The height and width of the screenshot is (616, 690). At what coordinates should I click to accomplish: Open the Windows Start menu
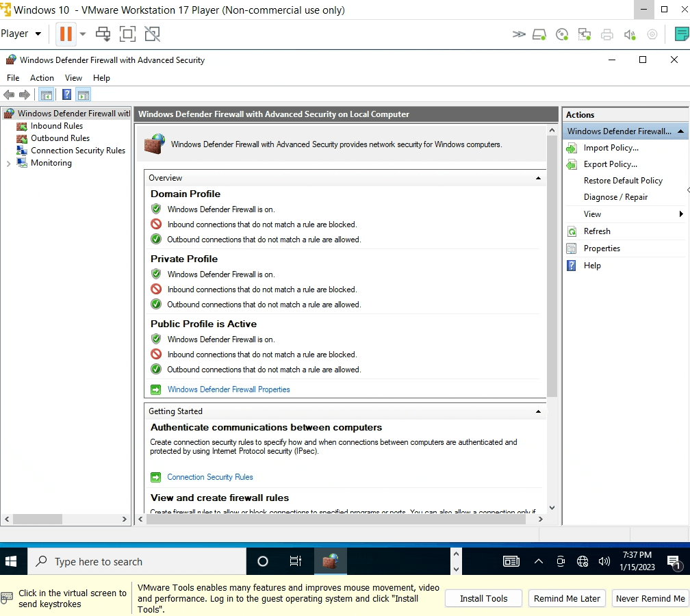point(11,561)
